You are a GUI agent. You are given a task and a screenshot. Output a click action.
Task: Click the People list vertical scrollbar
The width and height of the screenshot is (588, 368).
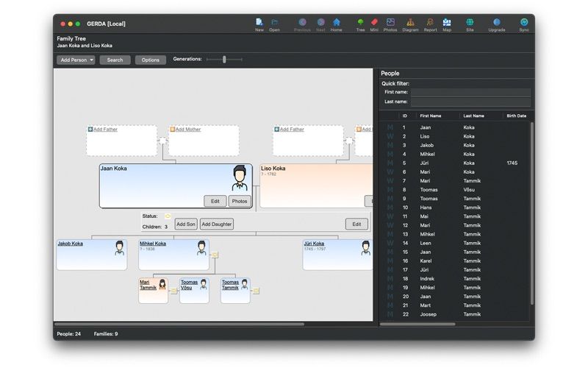coord(531,213)
